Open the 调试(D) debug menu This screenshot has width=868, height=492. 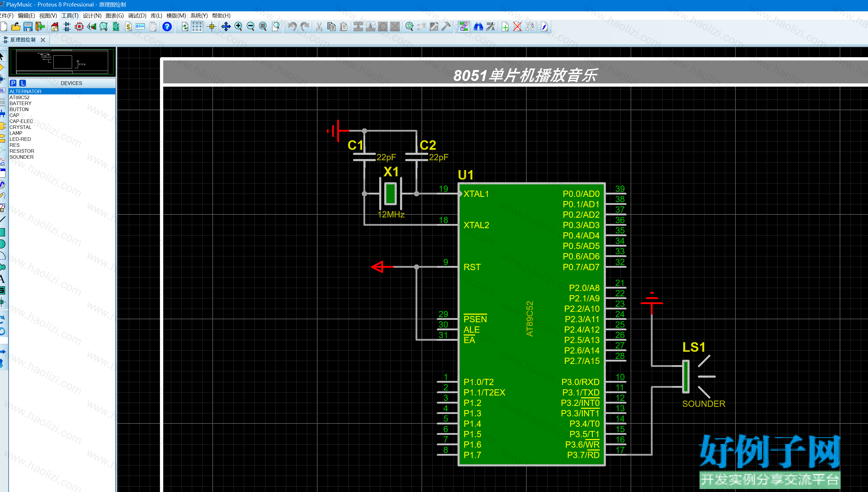pos(137,15)
